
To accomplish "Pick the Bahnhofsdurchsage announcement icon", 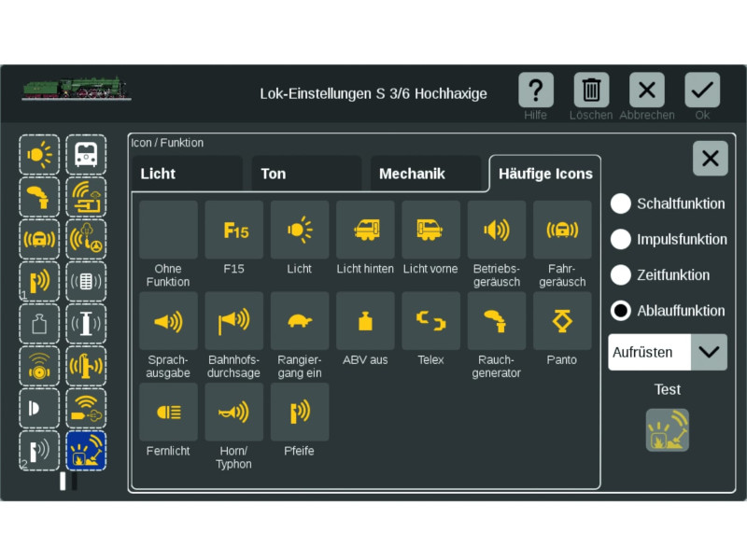I will coord(233,321).
